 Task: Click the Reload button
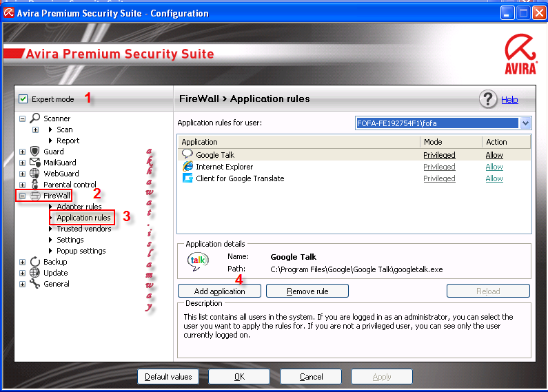point(488,291)
